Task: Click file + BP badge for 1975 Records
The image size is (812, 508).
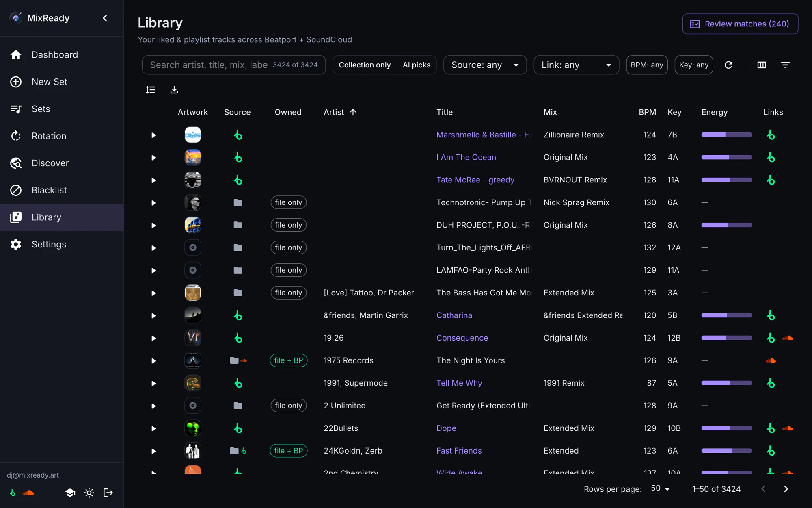Action: pos(288,360)
